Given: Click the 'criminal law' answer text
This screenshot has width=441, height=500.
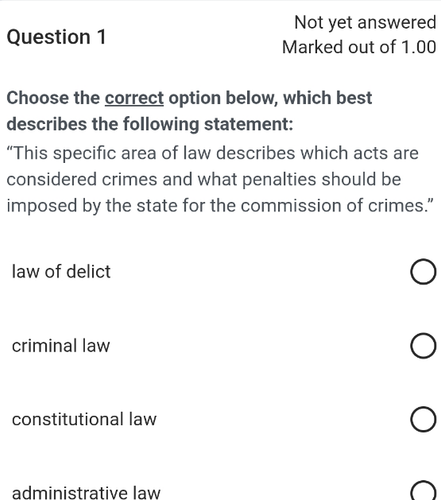Looking at the screenshot, I should (x=61, y=345).
